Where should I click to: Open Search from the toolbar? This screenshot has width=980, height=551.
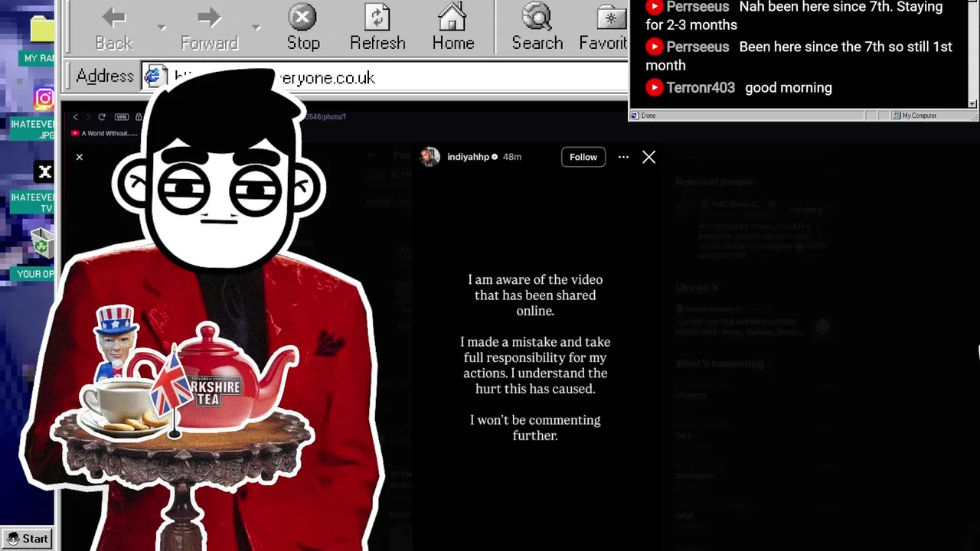point(537,28)
